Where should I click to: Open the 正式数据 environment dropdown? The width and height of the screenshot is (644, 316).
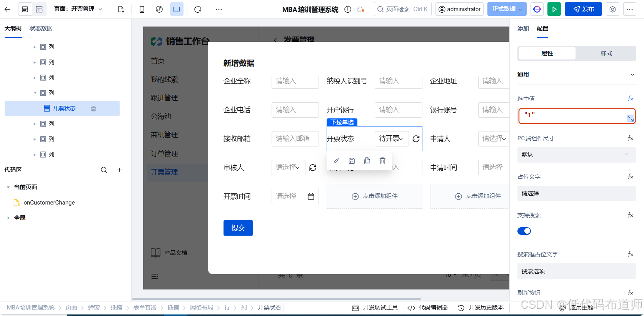(507, 9)
